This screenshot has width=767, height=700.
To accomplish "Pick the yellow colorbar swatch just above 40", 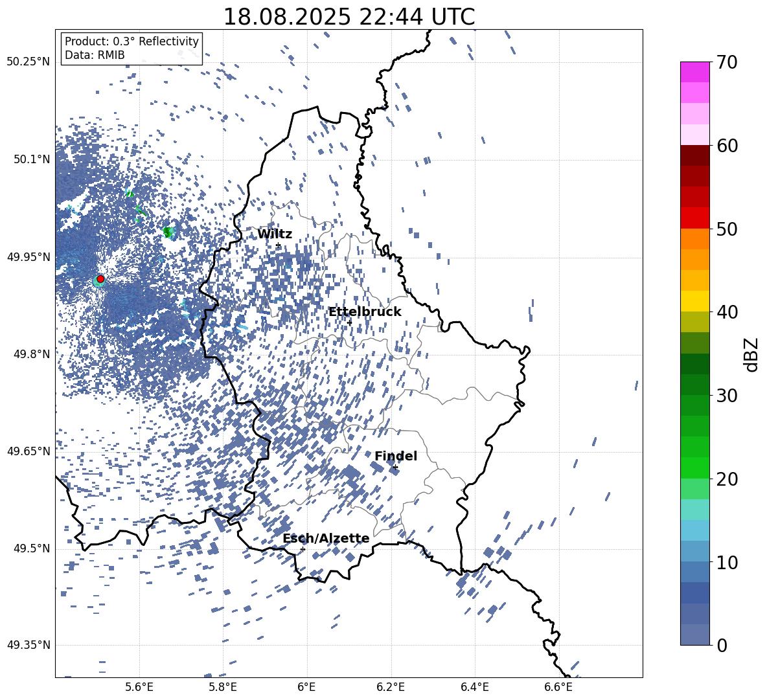I will click(x=694, y=301).
